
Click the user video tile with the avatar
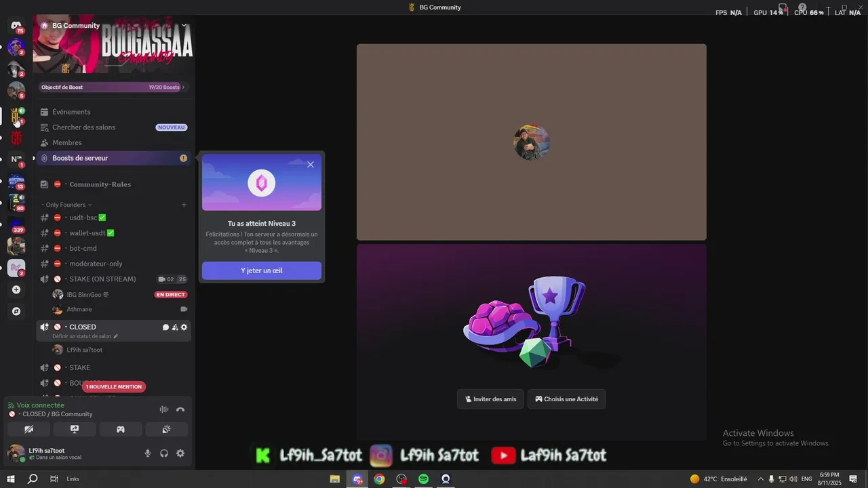532,142
